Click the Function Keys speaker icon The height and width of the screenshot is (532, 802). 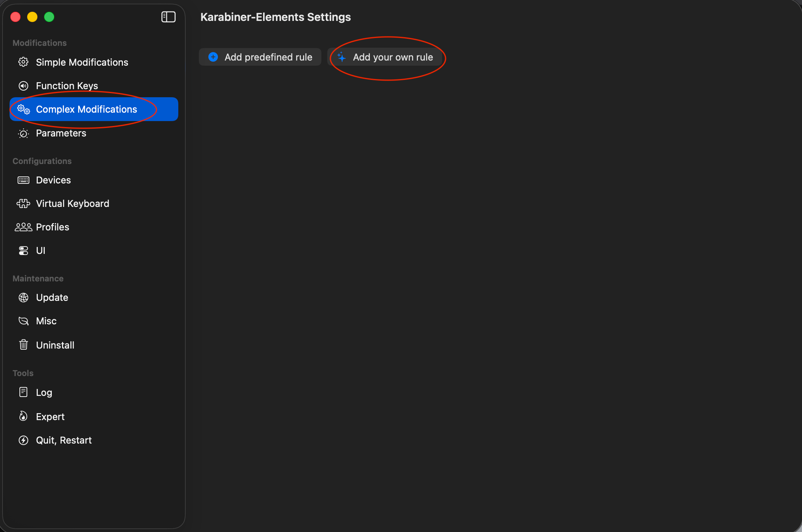click(x=23, y=86)
